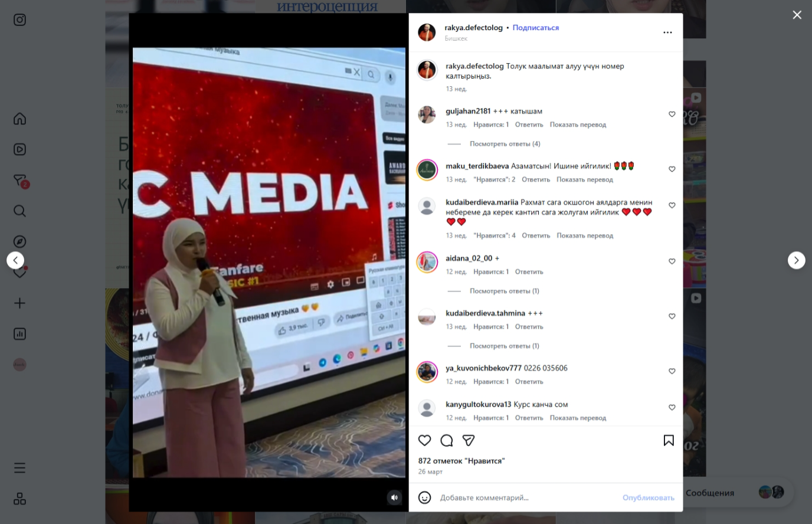Click Подписаться to follow the account
Screen dimensions: 812x524
[x=536, y=28]
